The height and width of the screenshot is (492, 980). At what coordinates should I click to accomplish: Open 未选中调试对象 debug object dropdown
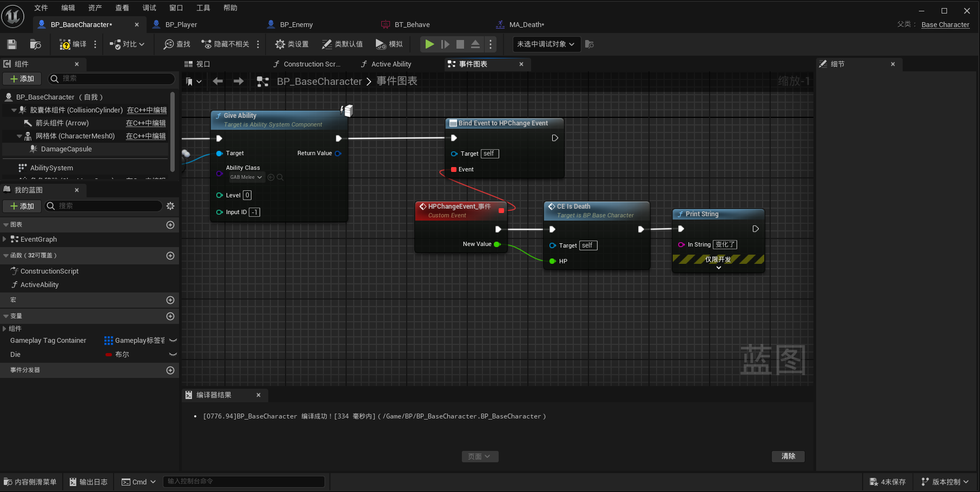click(546, 44)
